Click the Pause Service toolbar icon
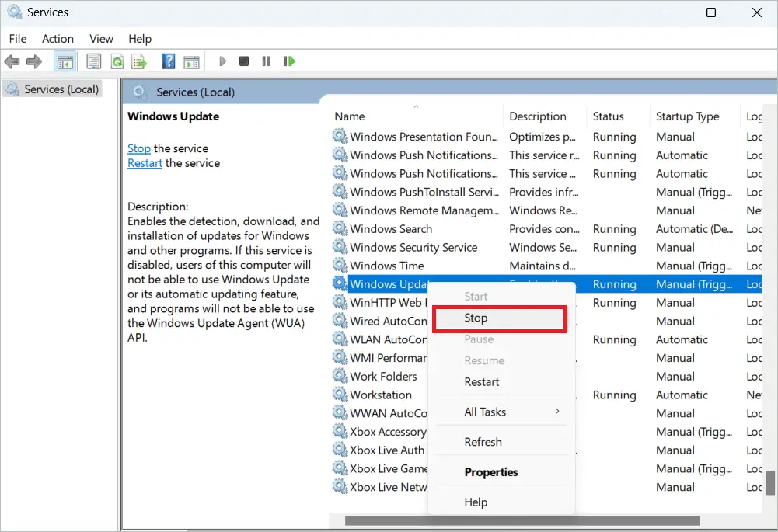Image resolution: width=778 pixels, height=532 pixels. pos(267,61)
